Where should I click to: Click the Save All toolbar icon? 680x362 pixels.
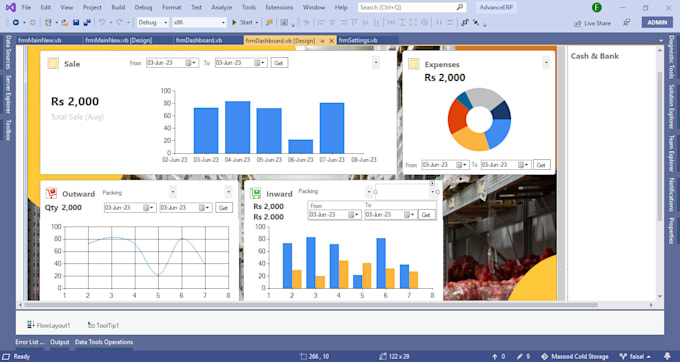click(87, 23)
